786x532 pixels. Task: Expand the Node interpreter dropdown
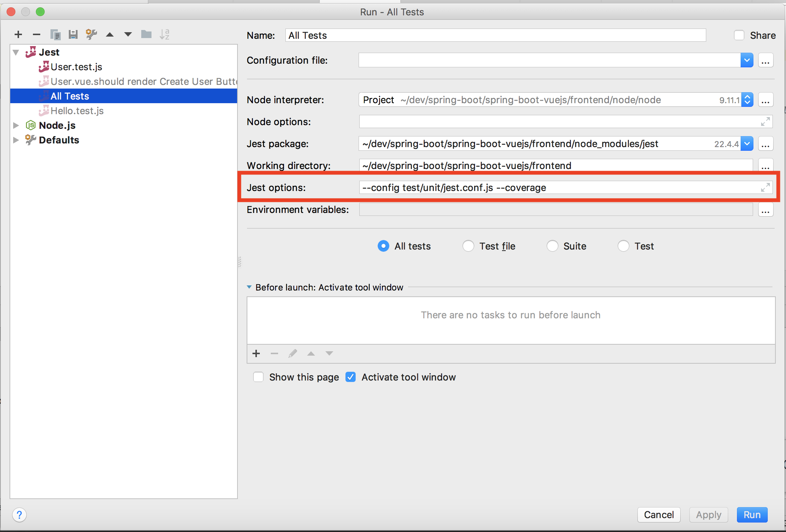[x=747, y=100]
